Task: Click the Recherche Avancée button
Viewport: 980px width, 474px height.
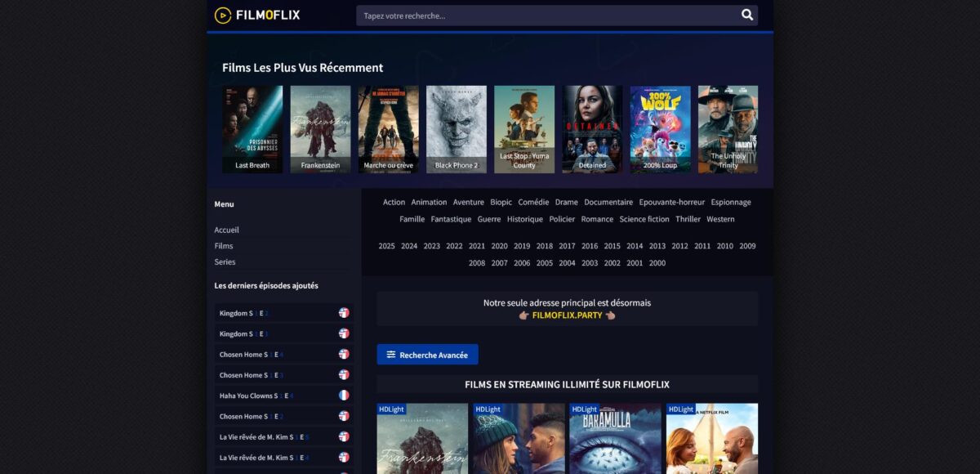Action: 427,355
